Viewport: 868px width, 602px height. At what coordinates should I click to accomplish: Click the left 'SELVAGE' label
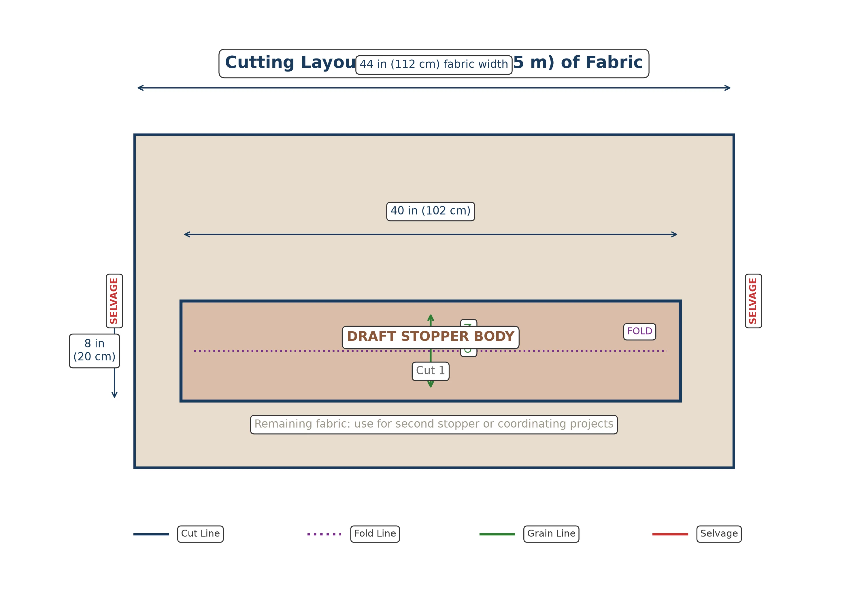pos(114,301)
